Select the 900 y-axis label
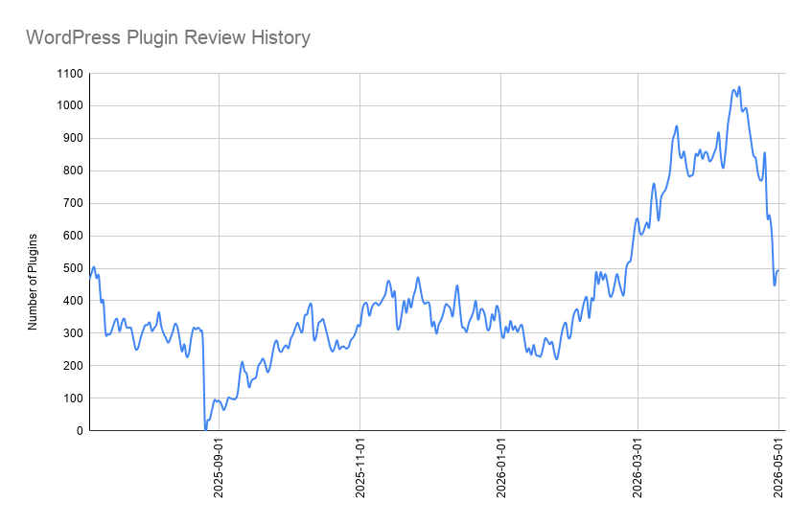Viewport: 812px width, 524px height. coord(73,139)
